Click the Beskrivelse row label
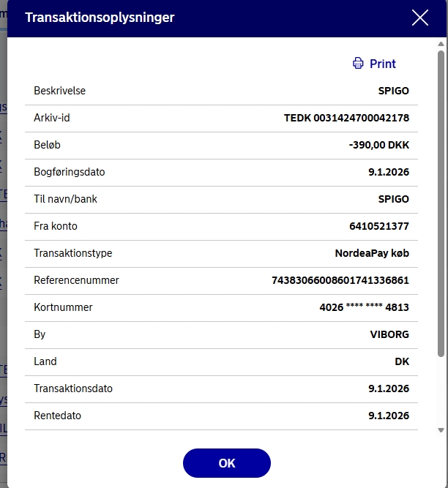The height and width of the screenshot is (488, 448). [60, 91]
